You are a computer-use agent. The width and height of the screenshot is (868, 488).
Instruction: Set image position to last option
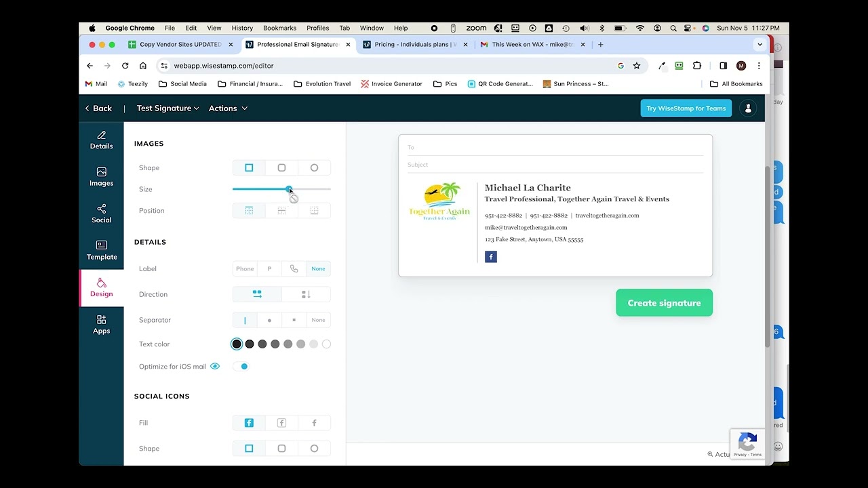coord(314,211)
